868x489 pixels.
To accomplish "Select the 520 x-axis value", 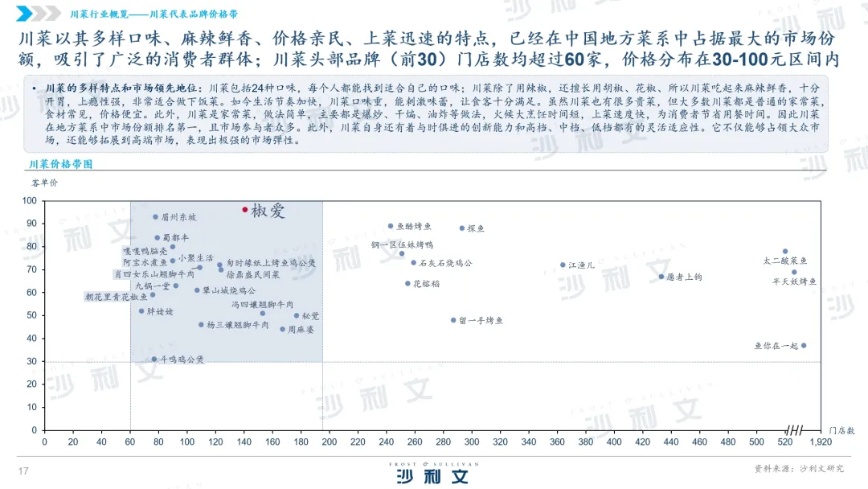I will point(785,442).
